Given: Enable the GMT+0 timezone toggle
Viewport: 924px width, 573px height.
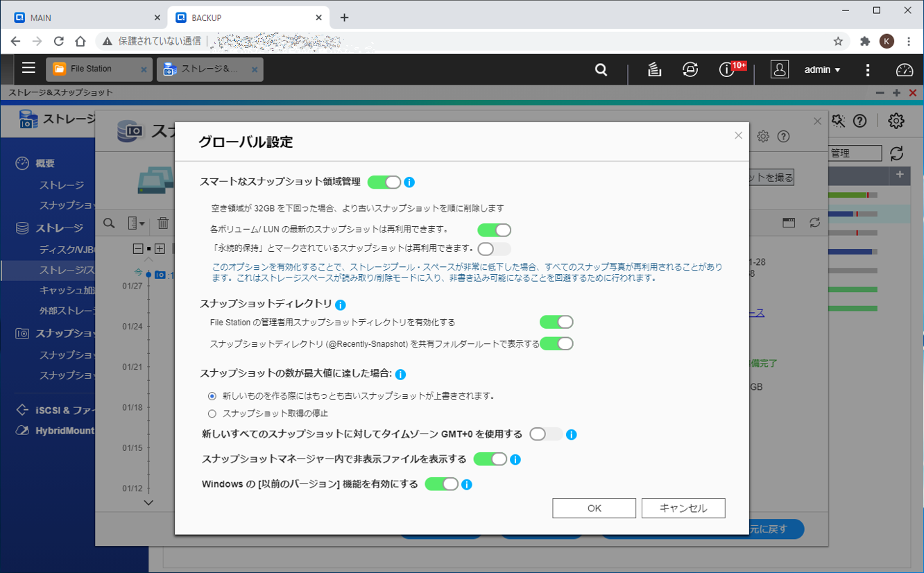Looking at the screenshot, I should point(546,434).
